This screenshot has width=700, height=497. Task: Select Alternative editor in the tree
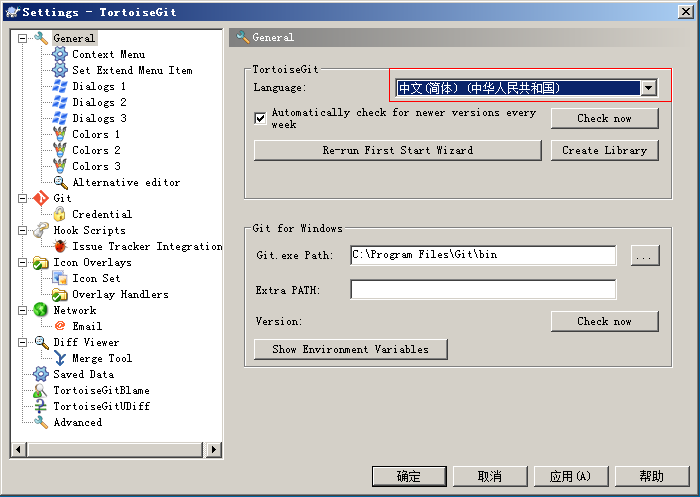click(x=126, y=182)
